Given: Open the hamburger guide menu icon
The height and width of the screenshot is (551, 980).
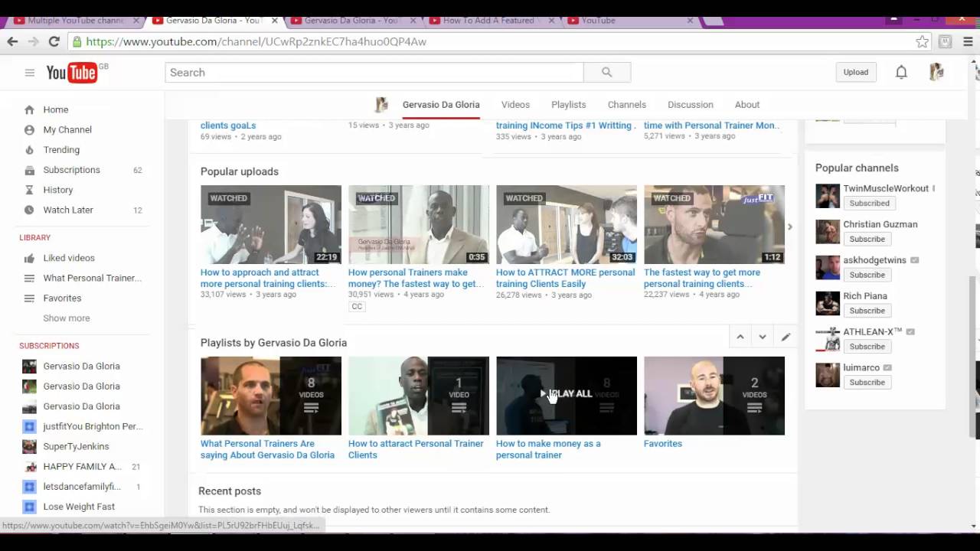Looking at the screenshot, I should [x=29, y=73].
